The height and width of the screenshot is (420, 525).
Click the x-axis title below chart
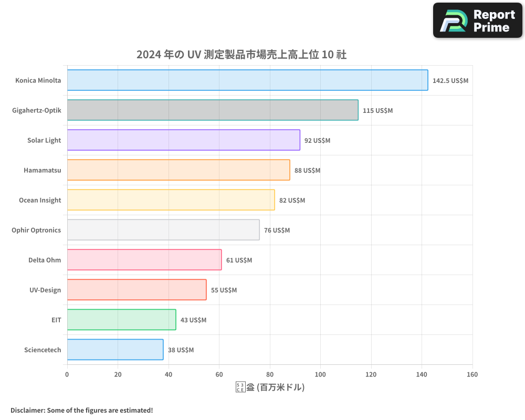[270, 387]
